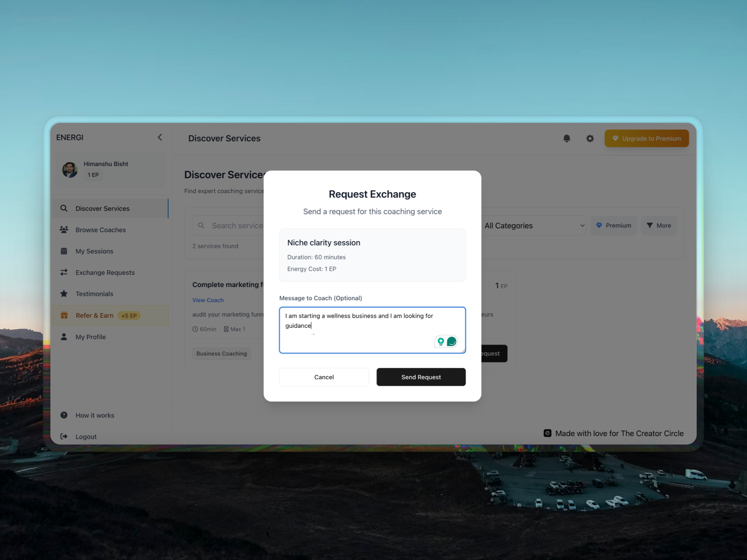Go to My Sessions in the sidebar
The height and width of the screenshot is (560, 747).
pos(94,251)
